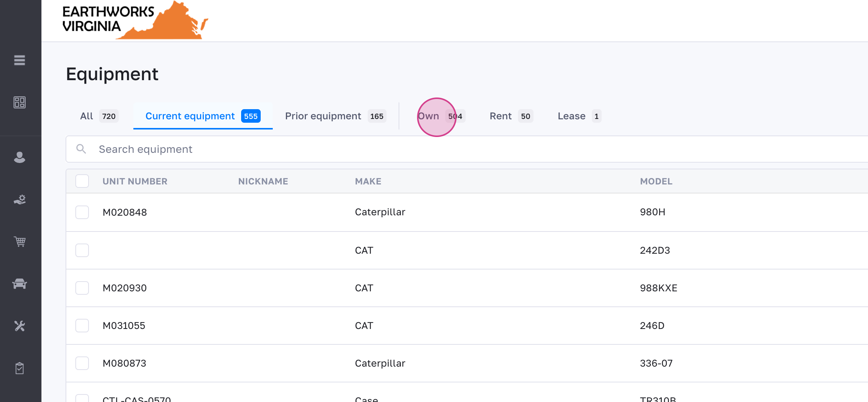Viewport: 868px width, 402px height.
Task: Open the shopping cart sidebar icon
Action: coord(20,242)
